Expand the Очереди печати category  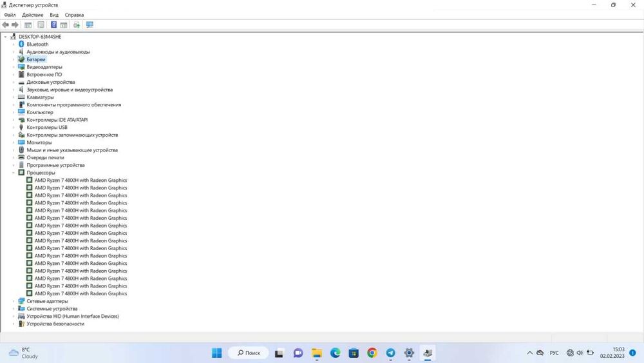[13, 158]
